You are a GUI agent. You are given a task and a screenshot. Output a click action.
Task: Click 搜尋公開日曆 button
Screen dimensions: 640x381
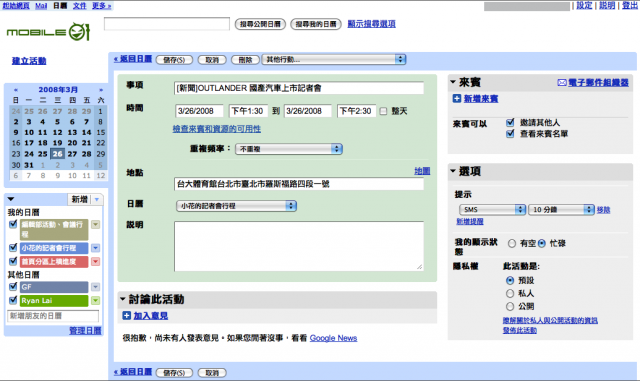pyautogui.click(x=260, y=24)
